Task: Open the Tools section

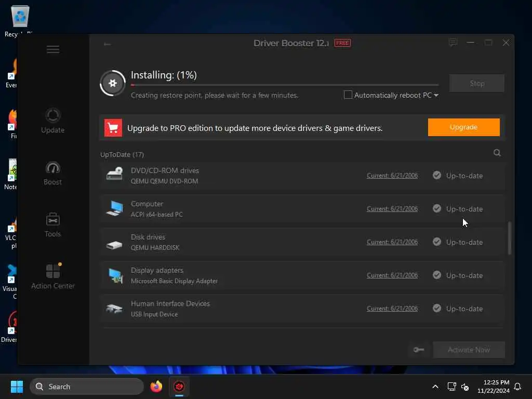Action: [x=52, y=225]
